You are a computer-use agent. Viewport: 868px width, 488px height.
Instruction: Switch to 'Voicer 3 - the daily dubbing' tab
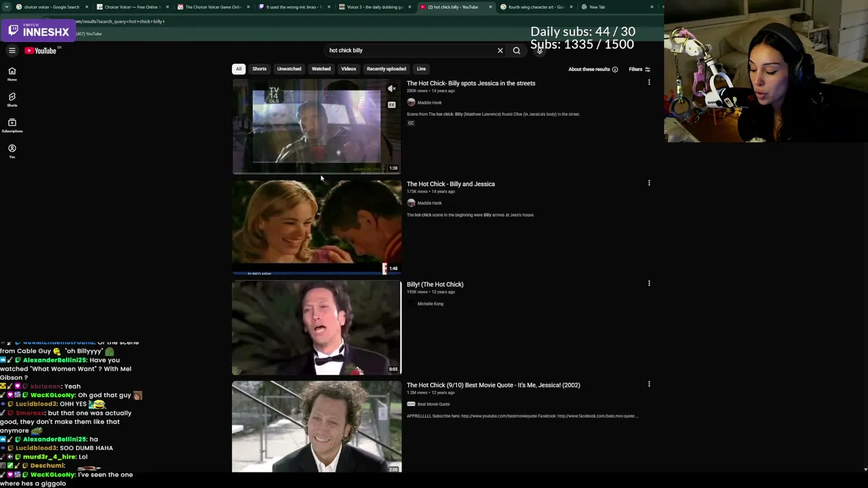[374, 7]
